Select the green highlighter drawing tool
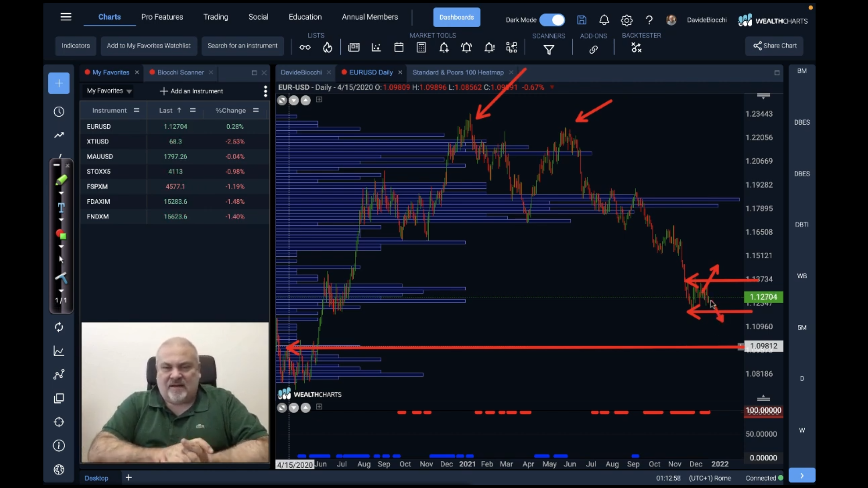This screenshot has height=488, width=868. point(61,180)
